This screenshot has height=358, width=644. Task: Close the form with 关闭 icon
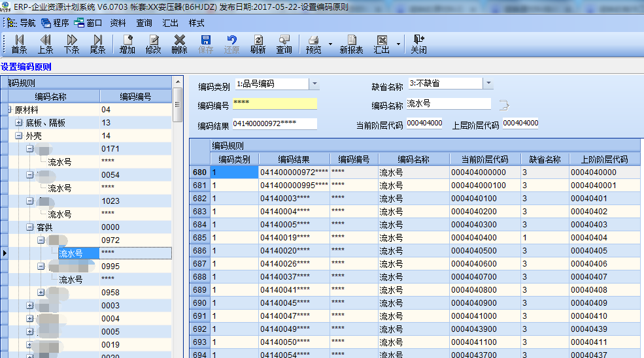click(x=418, y=44)
